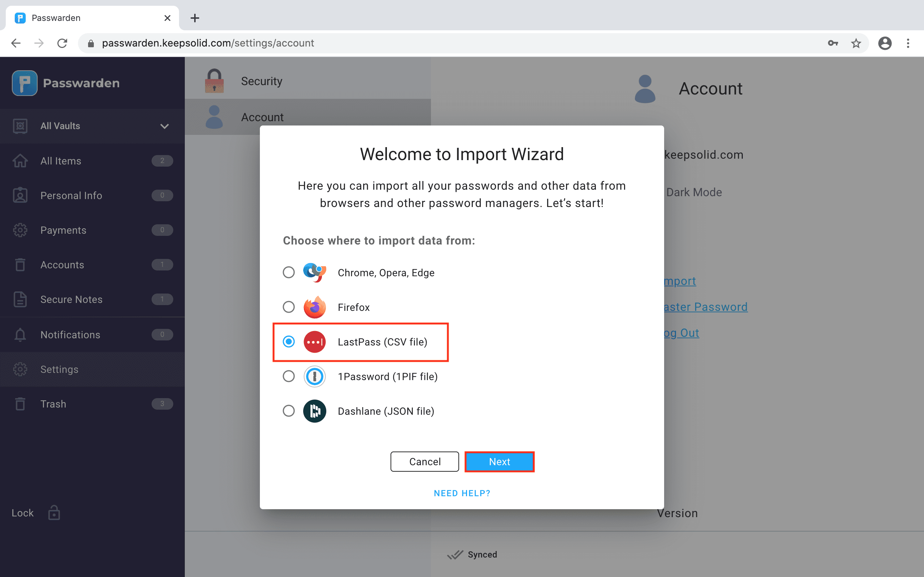
Task: Expand the All Vaults dropdown chevron
Action: click(x=165, y=126)
